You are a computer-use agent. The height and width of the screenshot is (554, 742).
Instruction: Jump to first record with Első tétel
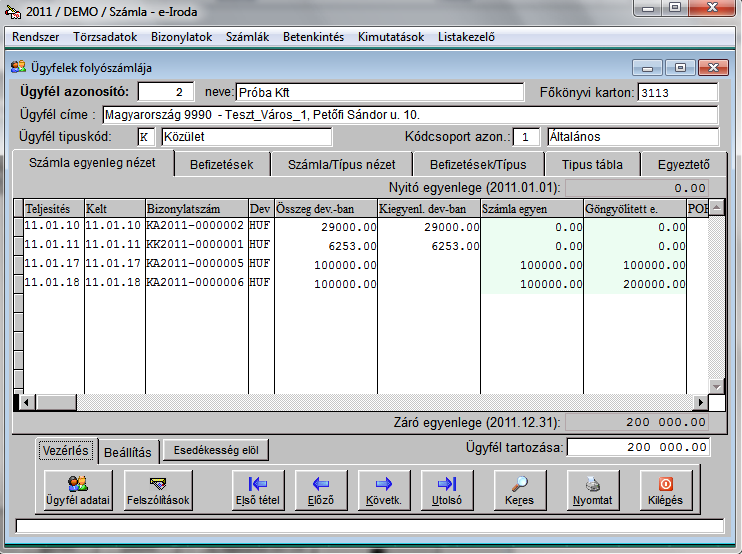coord(258,489)
